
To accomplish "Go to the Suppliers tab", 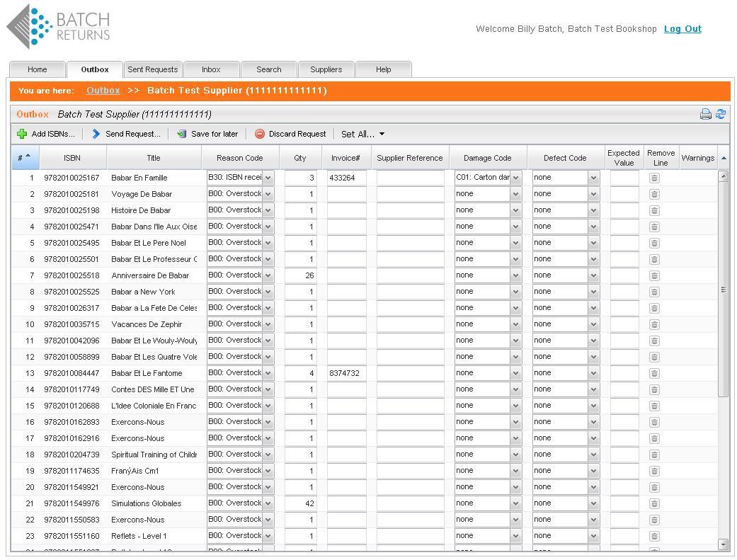I will pos(326,69).
